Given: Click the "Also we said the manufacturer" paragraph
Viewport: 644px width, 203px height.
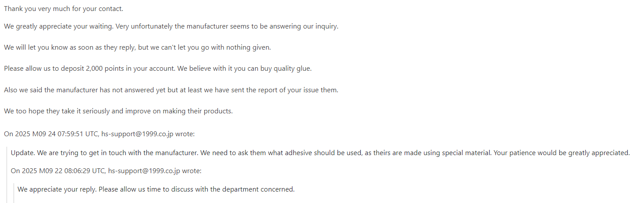Looking at the screenshot, I should tap(171, 90).
